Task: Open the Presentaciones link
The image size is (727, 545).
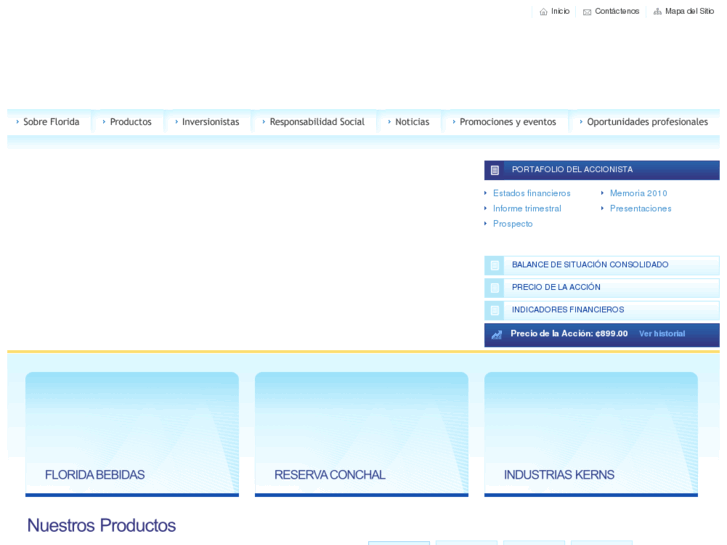Action: tap(640, 208)
